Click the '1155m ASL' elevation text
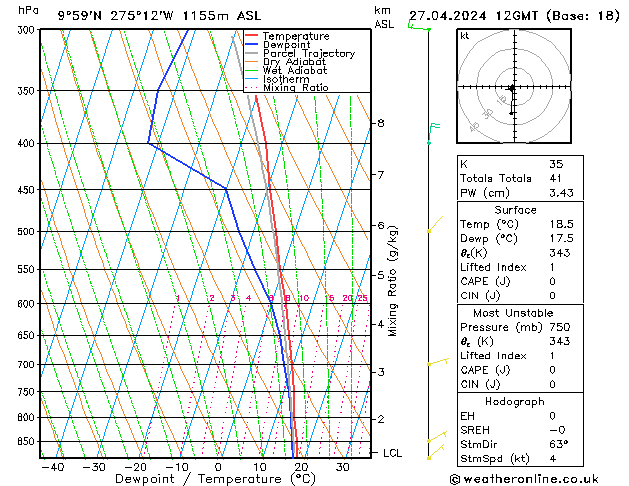This screenshot has width=629, height=486. click(221, 16)
